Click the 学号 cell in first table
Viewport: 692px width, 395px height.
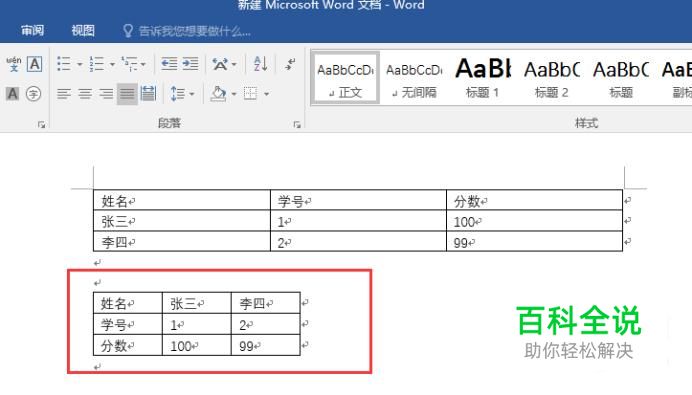click(x=358, y=200)
